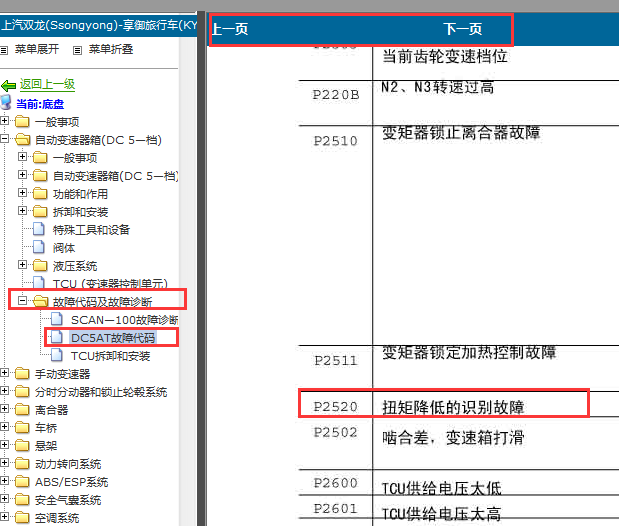Expand 功能和作用 folder
Image resolution: width=619 pixels, height=526 pixels.
23,193
